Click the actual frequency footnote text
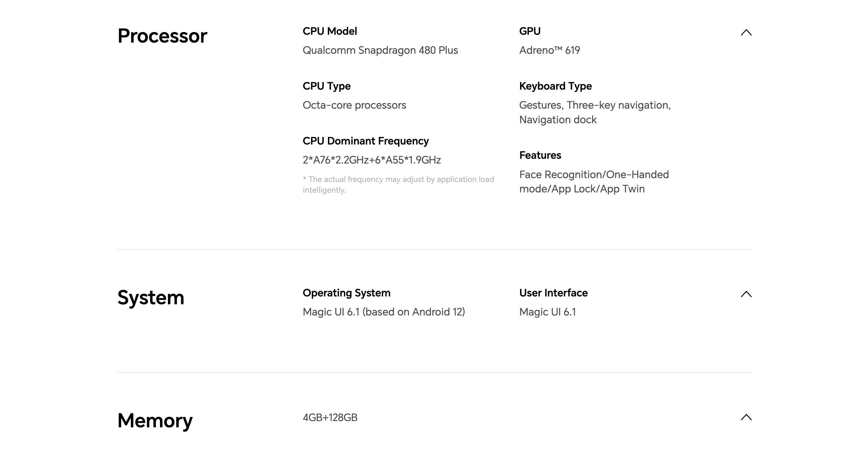Image resolution: width=868 pixels, height=465 pixels. coord(398,185)
